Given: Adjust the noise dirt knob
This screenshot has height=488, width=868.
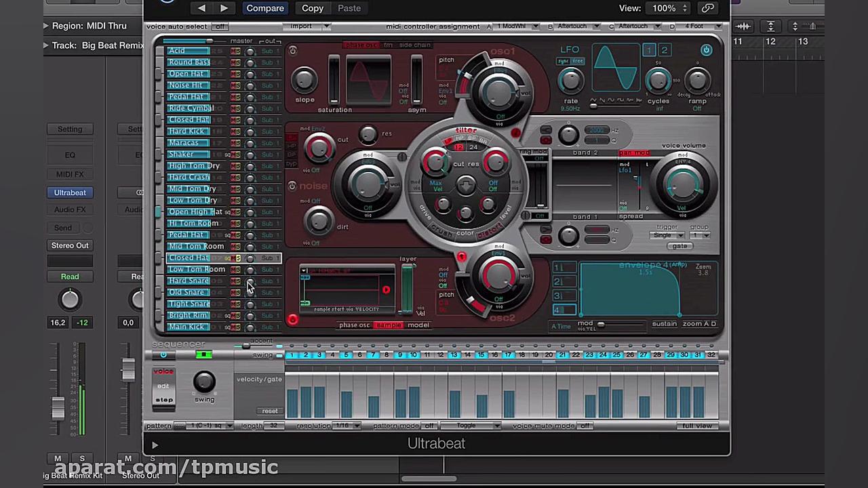Looking at the screenshot, I should coord(319,220).
